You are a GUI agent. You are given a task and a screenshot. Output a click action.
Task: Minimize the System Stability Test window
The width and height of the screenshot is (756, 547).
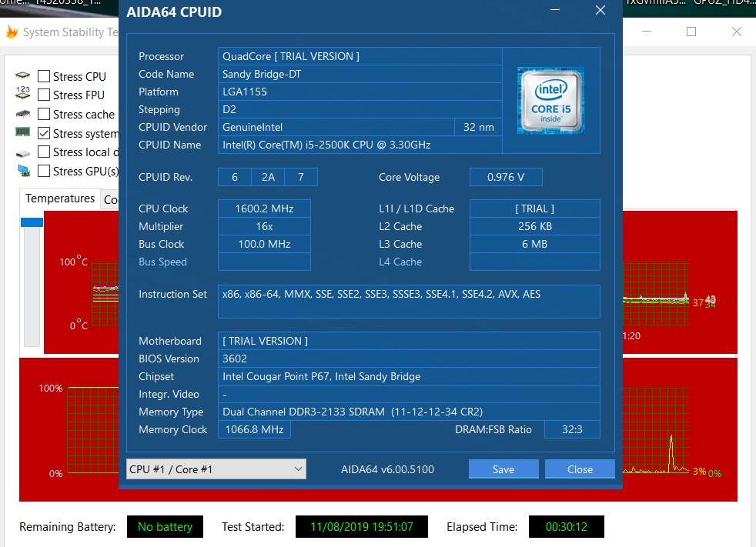tap(647, 32)
